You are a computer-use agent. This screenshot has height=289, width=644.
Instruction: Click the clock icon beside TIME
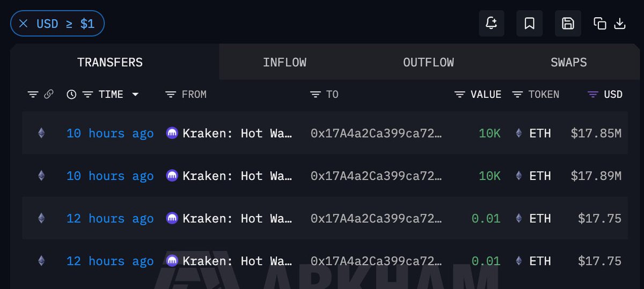pyautogui.click(x=71, y=95)
